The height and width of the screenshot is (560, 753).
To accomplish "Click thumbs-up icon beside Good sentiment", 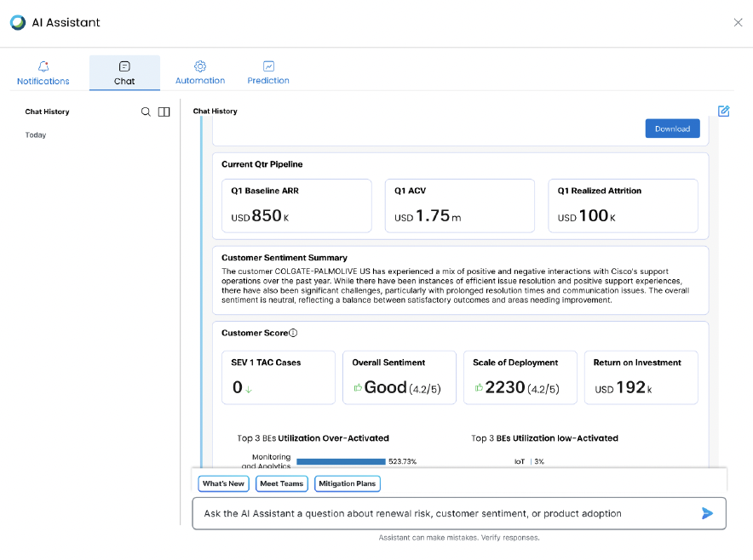I will [x=358, y=387].
